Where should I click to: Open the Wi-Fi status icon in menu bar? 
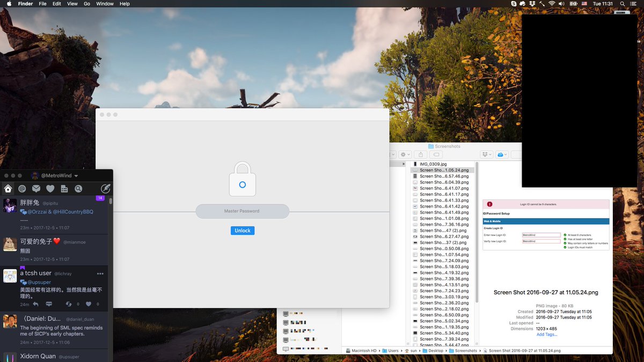(551, 4)
